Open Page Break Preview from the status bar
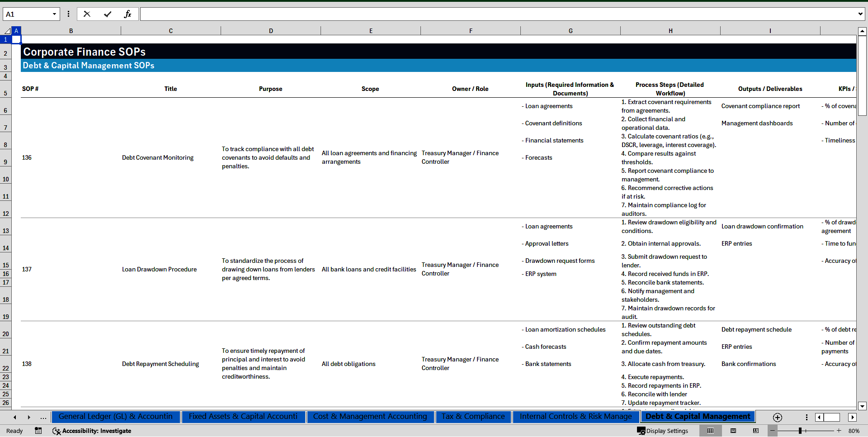 [x=755, y=431]
